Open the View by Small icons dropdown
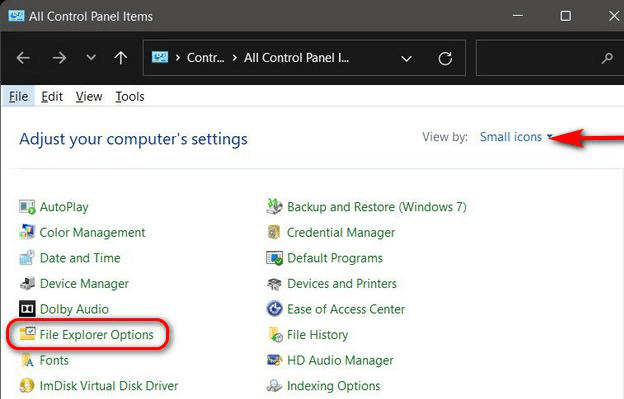624x399 pixels. coord(516,137)
